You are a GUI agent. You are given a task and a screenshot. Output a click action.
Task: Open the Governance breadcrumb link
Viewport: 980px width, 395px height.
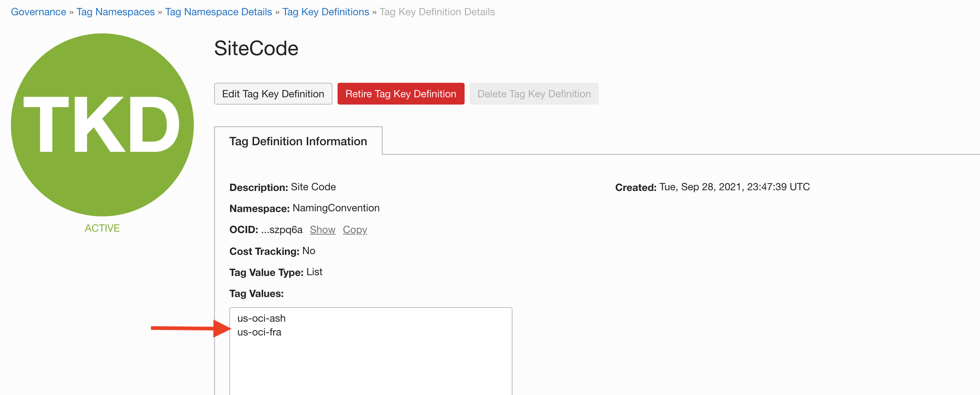pyautogui.click(x=38, y=12)
